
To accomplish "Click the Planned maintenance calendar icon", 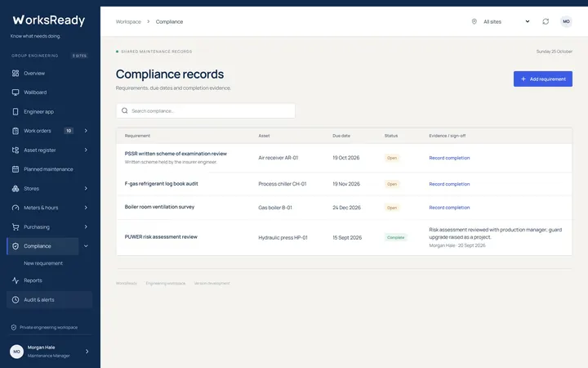I will [x=16, y=169].
